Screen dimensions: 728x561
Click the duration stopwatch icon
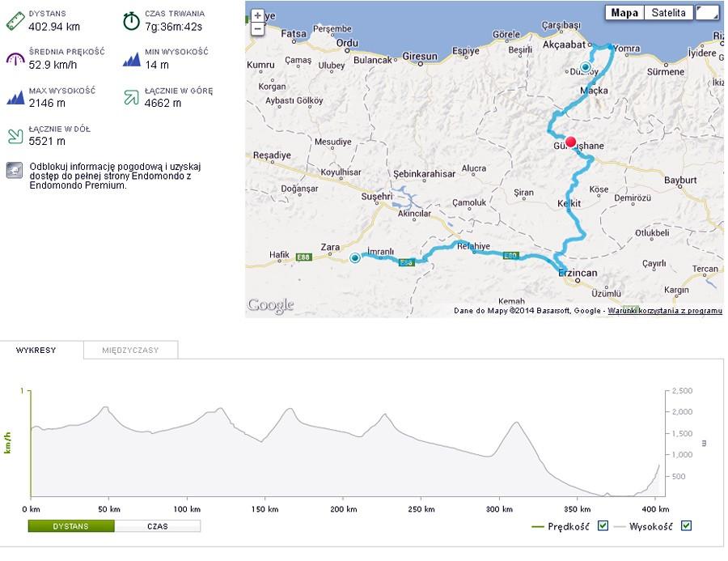pyautogui.click(x=131, y=21)
